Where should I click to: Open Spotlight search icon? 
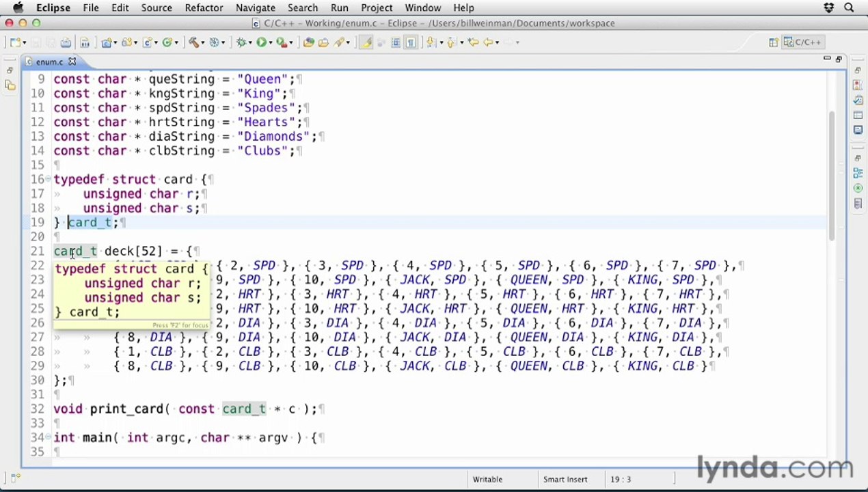(x=849, y=8)
